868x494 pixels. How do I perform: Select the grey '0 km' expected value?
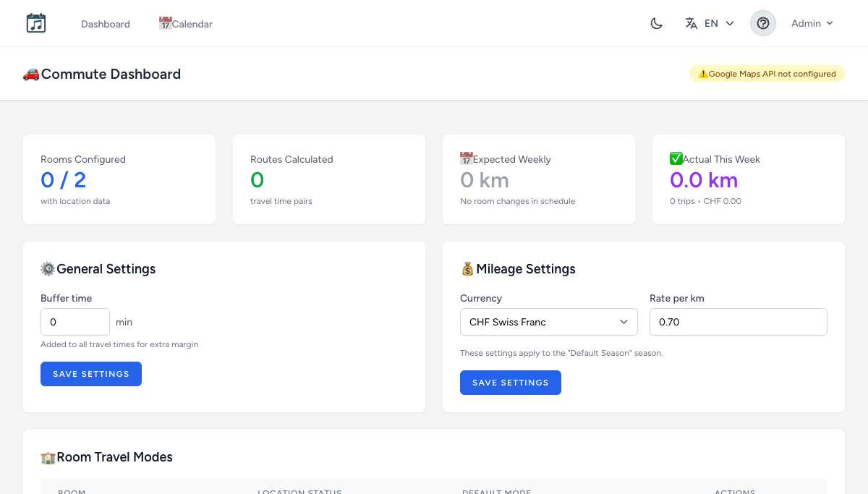tap(485, 179)
